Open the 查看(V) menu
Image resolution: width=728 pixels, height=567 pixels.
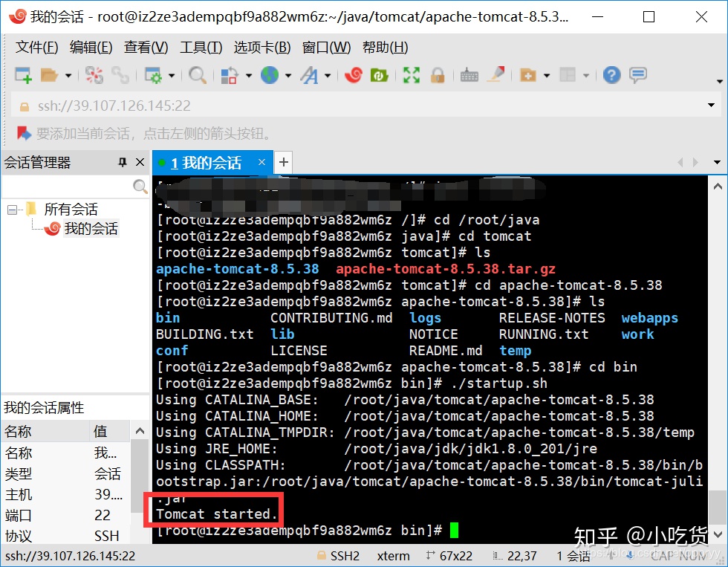pyautogui.click(x=146, y=48)
